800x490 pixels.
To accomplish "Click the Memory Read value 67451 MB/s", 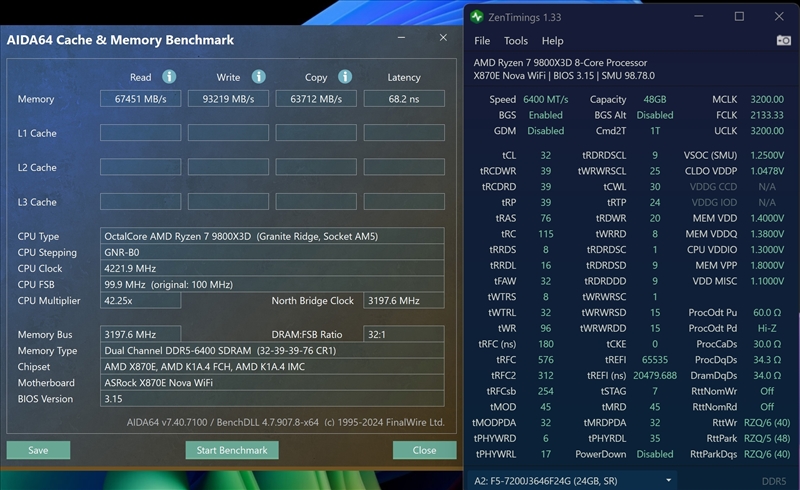I will tap(141, 99).
